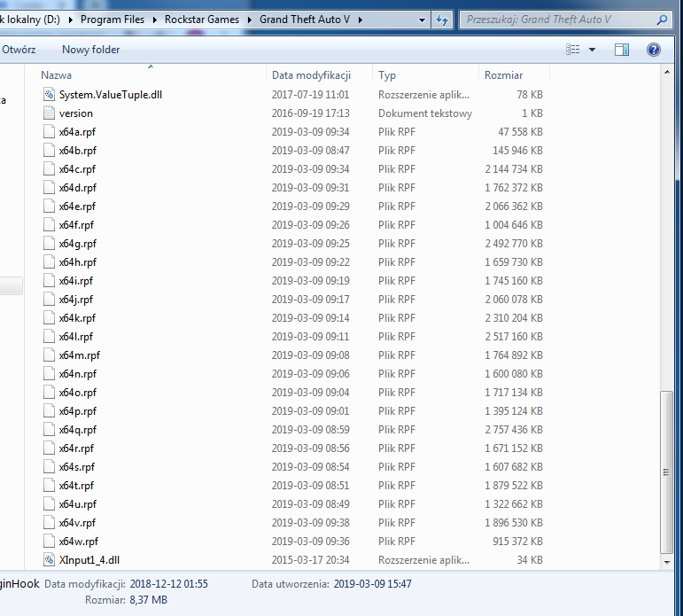The image size is (683, 616).
Task: Sort by the Rozmiar column header
Action: pos(514,75)
